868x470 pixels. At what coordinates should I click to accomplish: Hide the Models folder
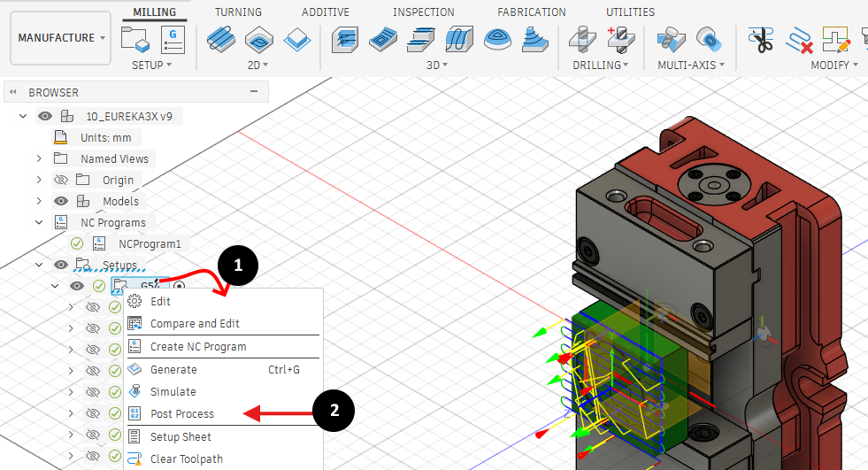pos(61,201)
